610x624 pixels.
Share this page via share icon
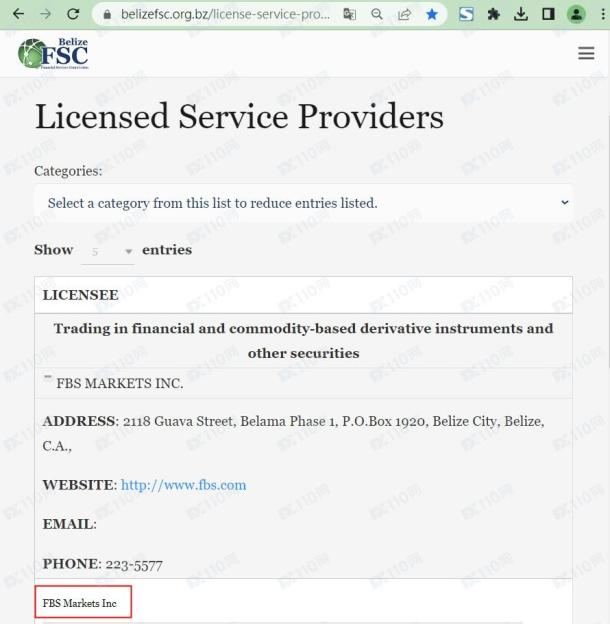tap(404, 14)
